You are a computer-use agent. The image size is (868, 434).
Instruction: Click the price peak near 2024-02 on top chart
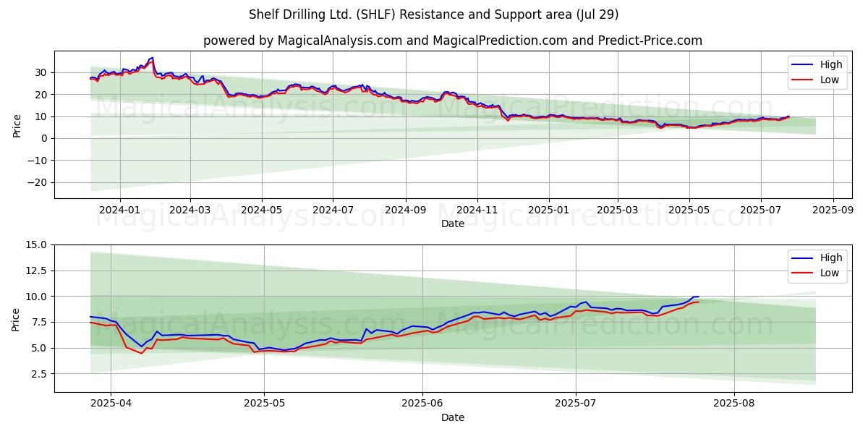point(152,58)
